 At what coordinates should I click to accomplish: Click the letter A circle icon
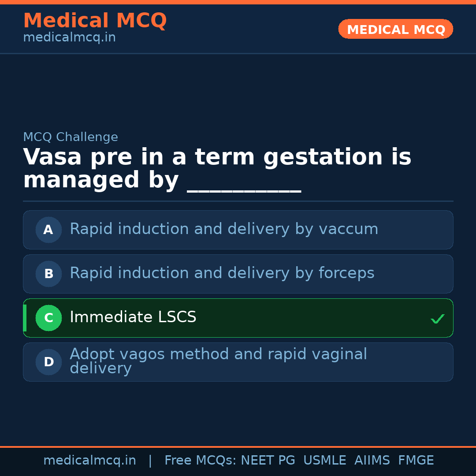pyautogui.click(x=48, y=230)
